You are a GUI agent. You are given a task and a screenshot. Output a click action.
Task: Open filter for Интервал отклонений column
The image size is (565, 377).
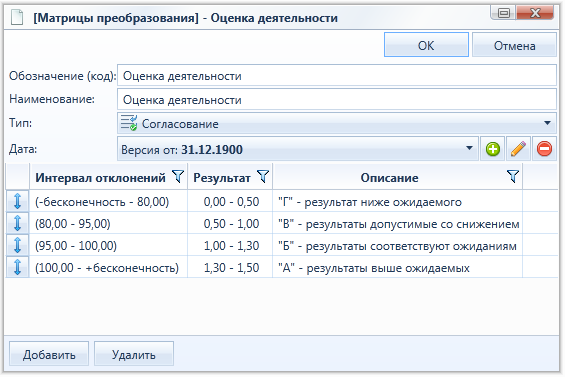[178, 177]
